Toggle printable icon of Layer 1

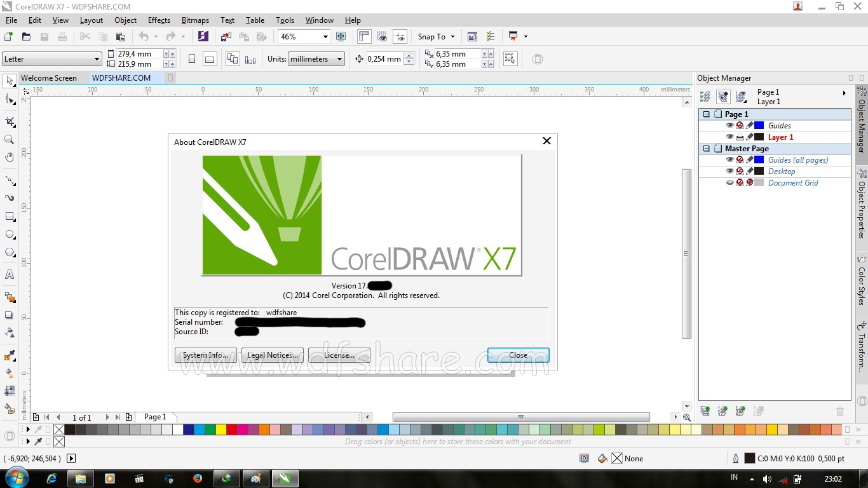tap(740, 137)
